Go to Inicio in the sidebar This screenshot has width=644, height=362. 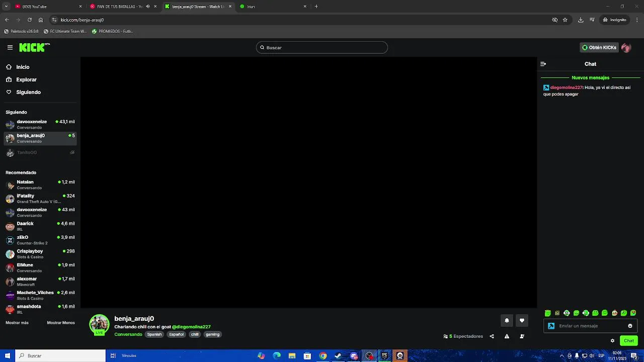click(23, 67)
